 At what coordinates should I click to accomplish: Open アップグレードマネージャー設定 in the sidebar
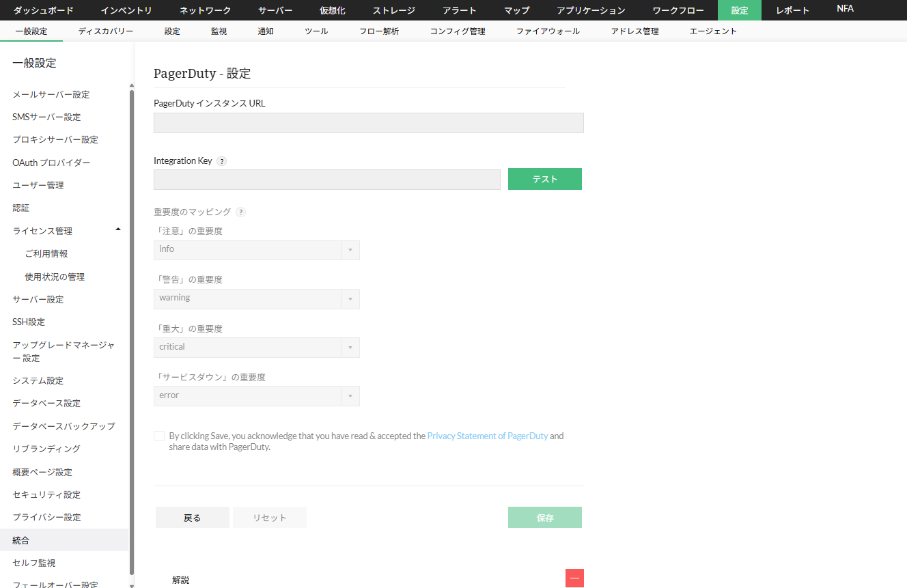pyautogui.click(x=64, y=351)
